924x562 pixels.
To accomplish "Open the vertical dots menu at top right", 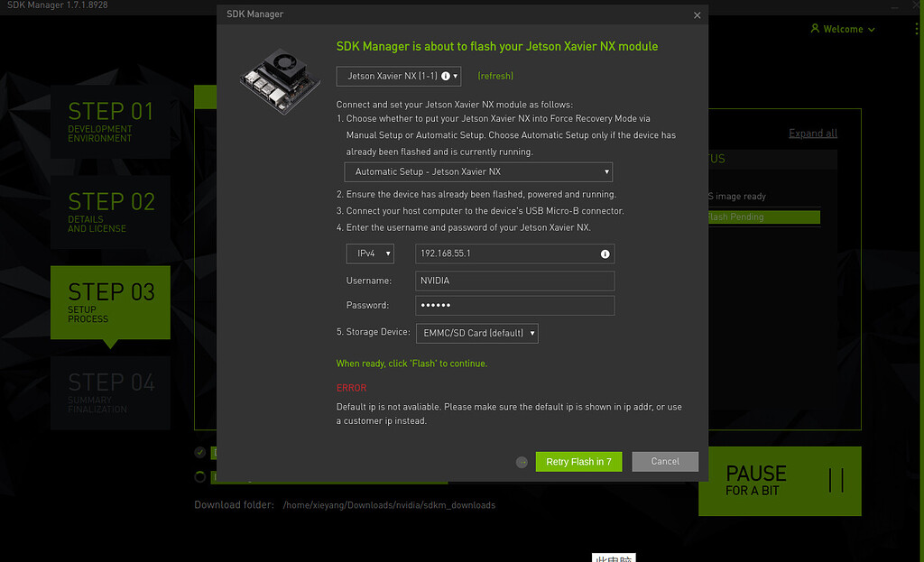I will point(917,28).
